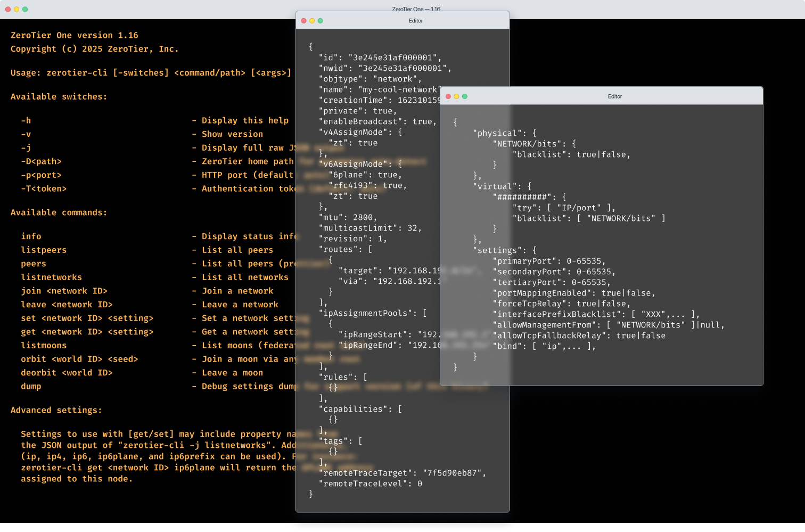The image size is (805, 532).
Task: Select the "join <network ID>" command text
Action: (64, 291)
